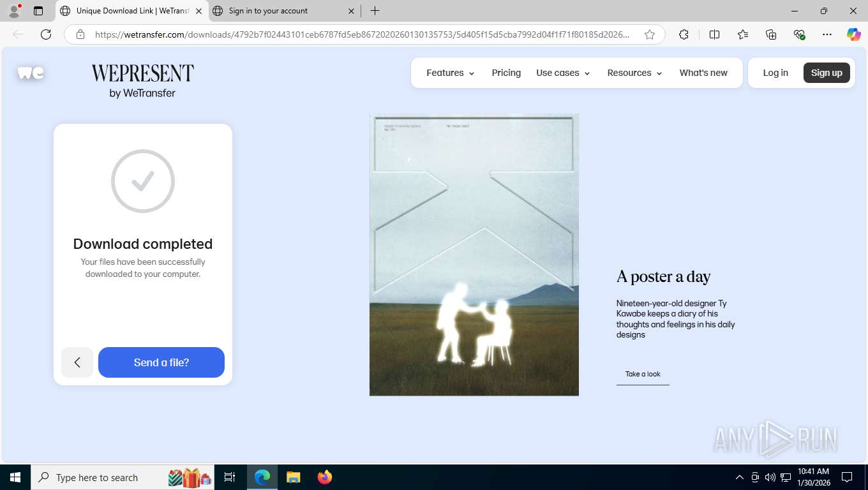
Task: Open Microsoft Edge from the taskbar
Action: [262, 477]
